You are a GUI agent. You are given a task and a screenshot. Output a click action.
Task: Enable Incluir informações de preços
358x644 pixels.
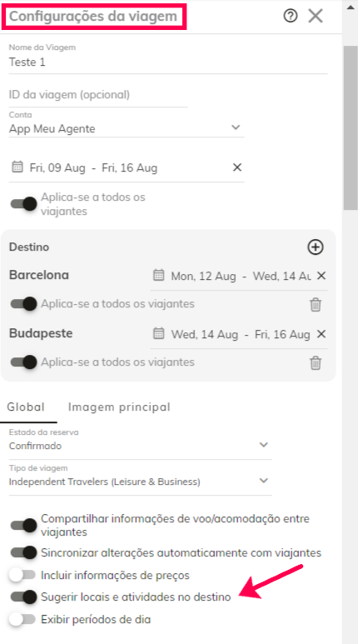[22, 575]
